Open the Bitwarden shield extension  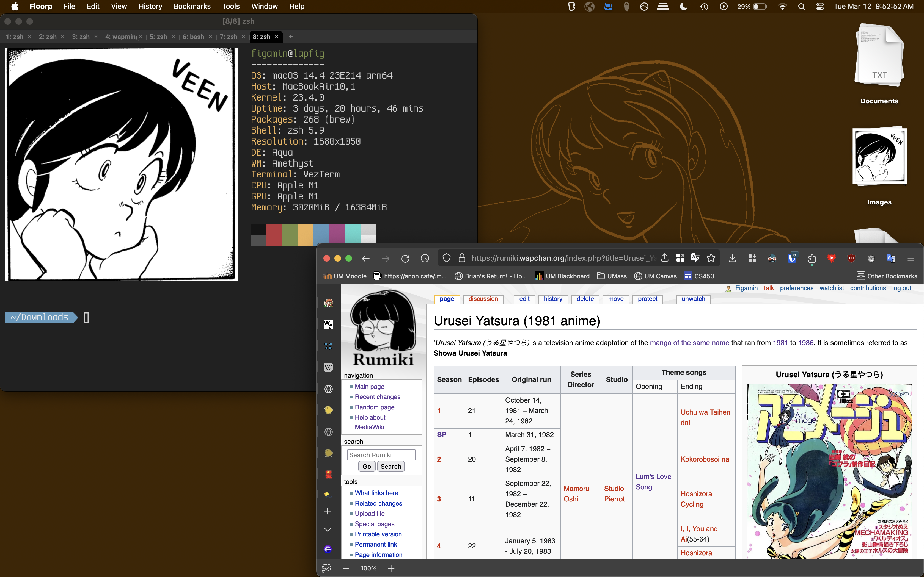pyautogui.click(x=792, y=258)
